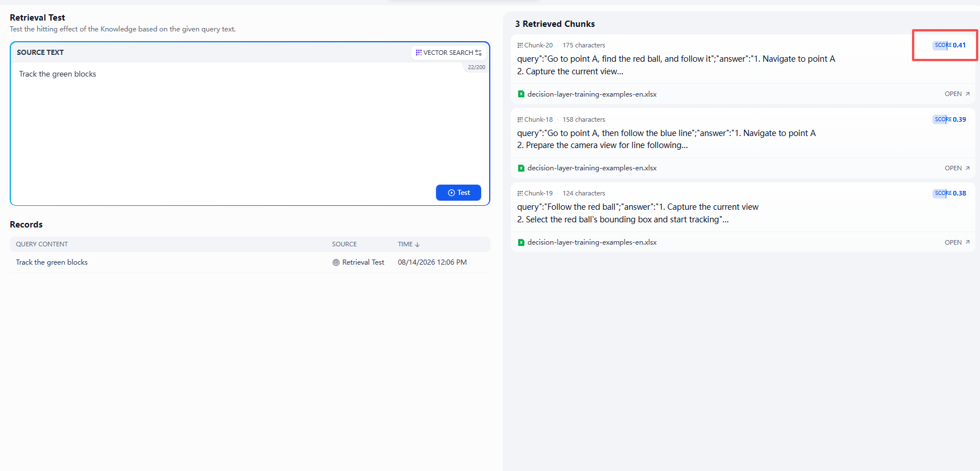Viewport: 980px width, 471px height.
Task: Click the Chunk-20 grid icon
Action: (520, 45)
